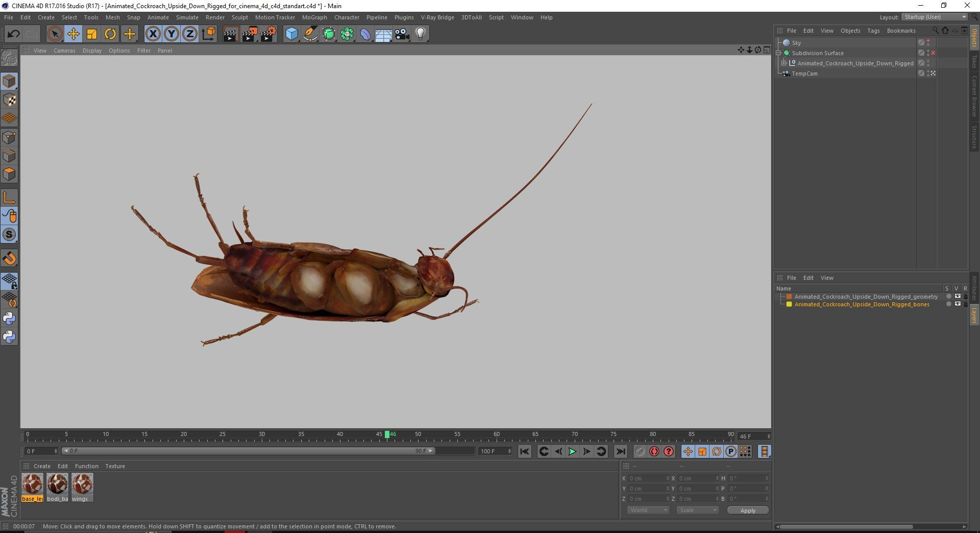Open viewport Cameras menu
980x533 pixels.
coord(64,51)
